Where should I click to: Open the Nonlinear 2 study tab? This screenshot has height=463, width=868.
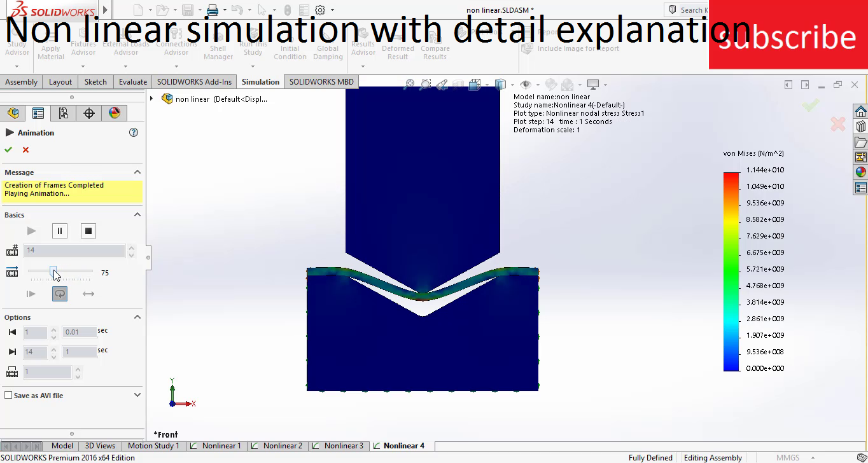pos(277,446)
